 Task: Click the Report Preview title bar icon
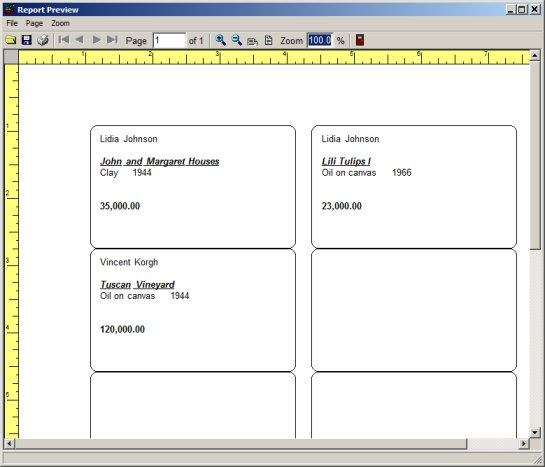tap(10, 9)
